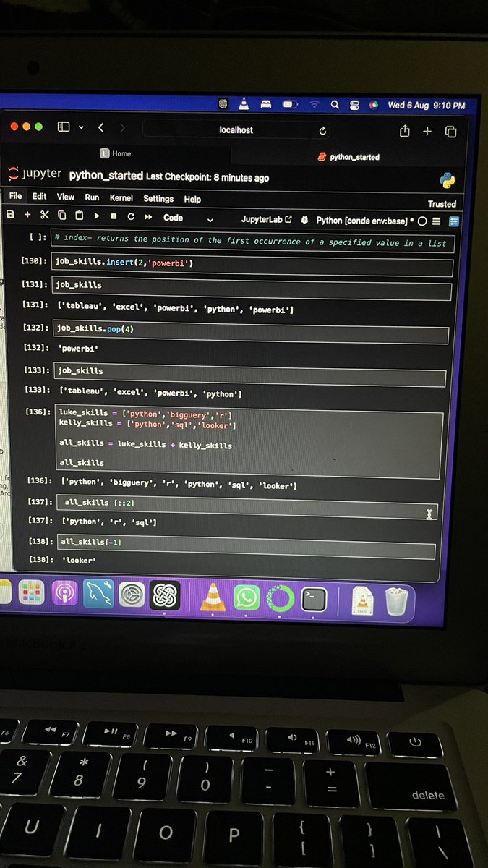Viewport: 488px width, 868px height.
Task: Toggle the Safari sidebar icon
Action: tap(64, 127)
